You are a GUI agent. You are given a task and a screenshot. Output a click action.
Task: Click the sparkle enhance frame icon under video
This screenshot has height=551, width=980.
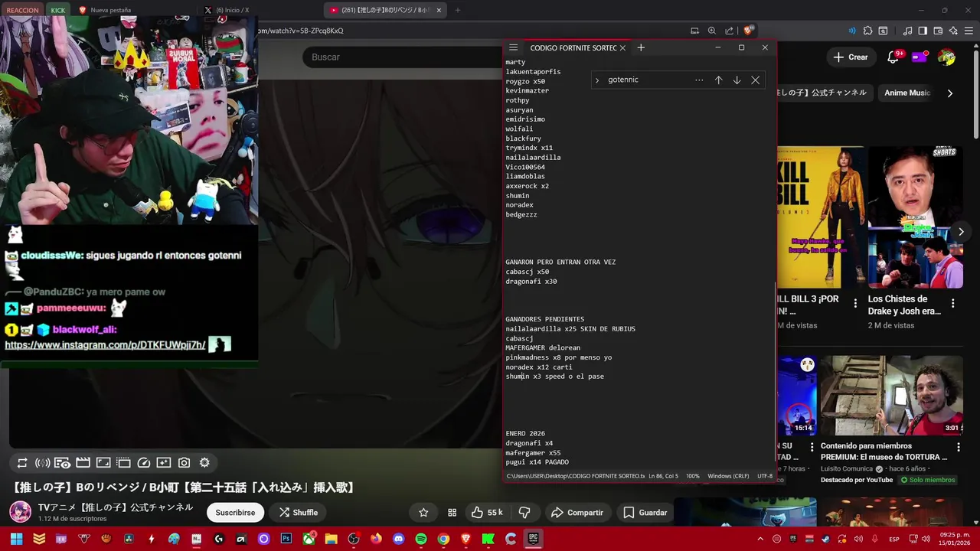(x=164, y=463)
